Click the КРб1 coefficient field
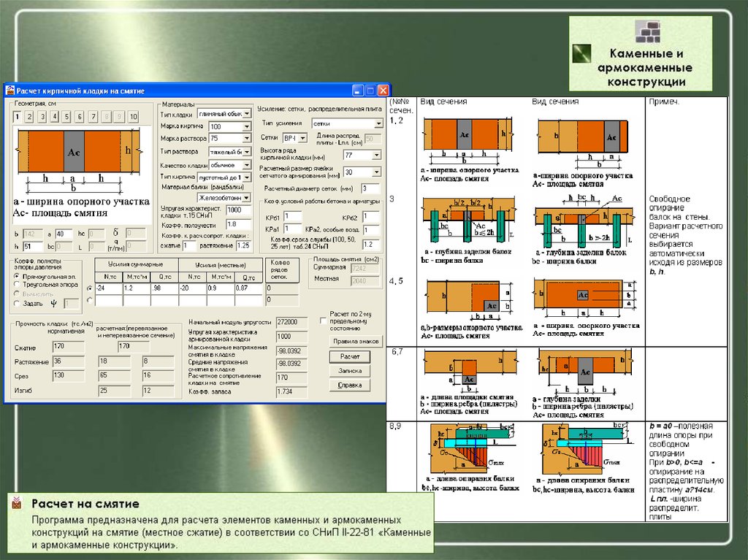This screenshot has width=748, height=560. point(292,217)
